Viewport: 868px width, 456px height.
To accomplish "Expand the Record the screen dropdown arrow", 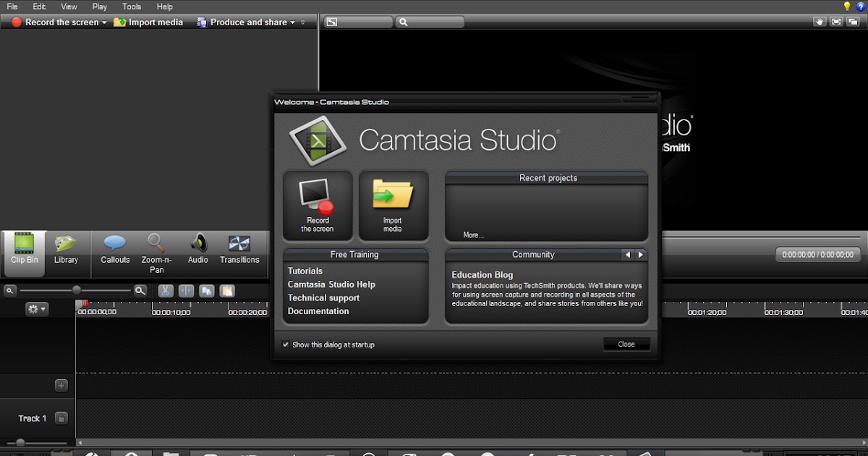I will (104, 22).
